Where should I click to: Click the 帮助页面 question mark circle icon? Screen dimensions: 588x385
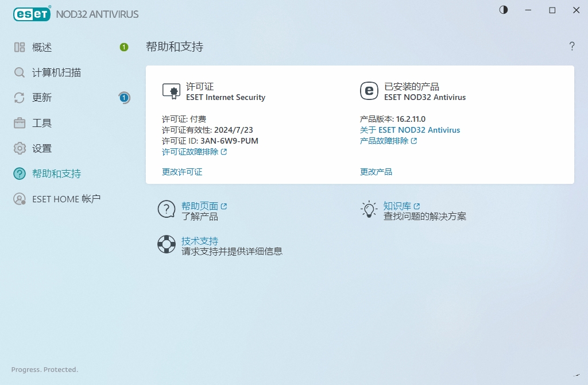point(166,209)
